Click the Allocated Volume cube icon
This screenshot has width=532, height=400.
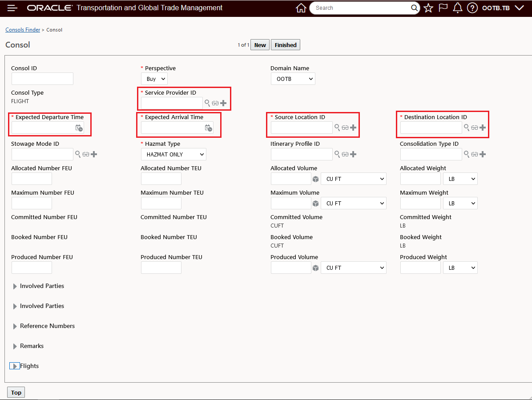tap(315, 179)
